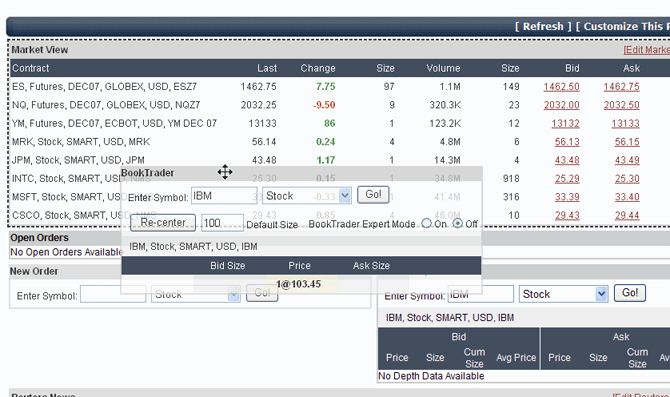Click the BookTrader panel title bar
The height and width of the screenshot is (397, 670).
point(301,173)
